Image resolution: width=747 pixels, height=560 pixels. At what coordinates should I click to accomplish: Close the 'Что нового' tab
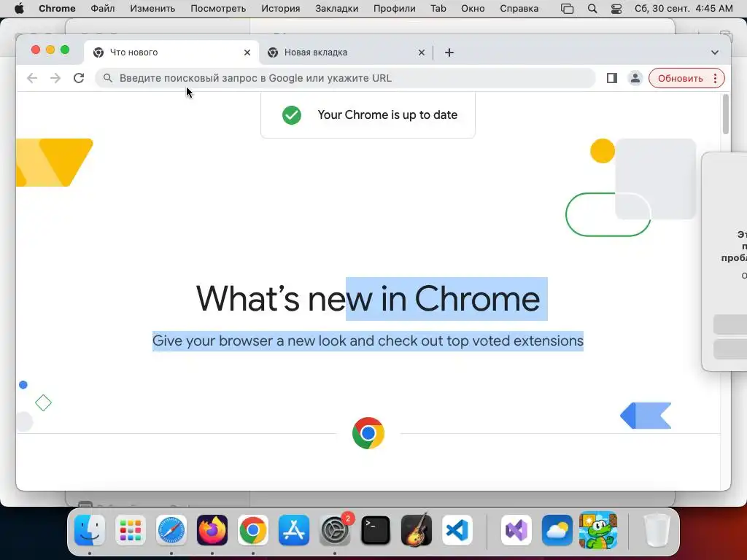coord(247,52)
